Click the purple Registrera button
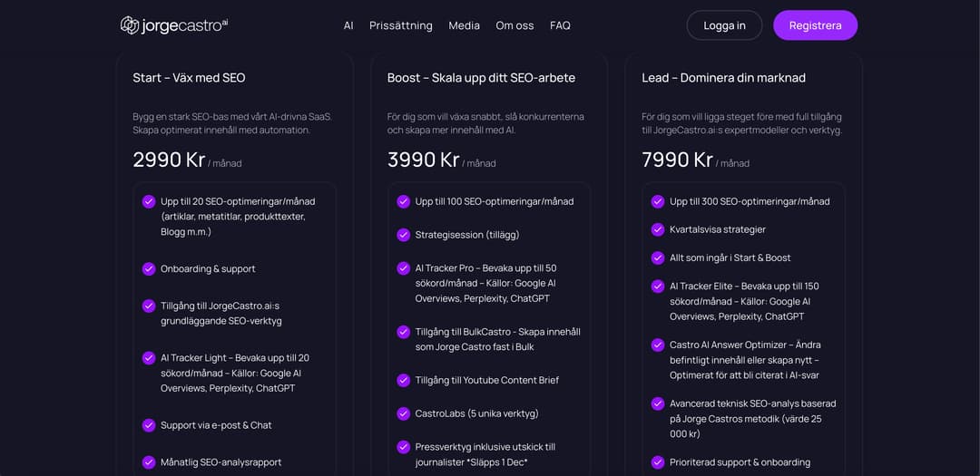The width and height of the screenshot is (980, 476). [815, 25]
